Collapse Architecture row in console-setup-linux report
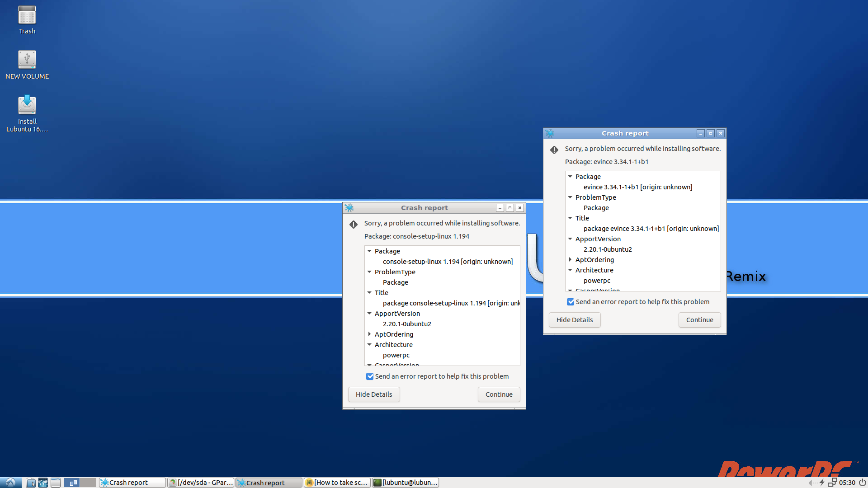Screen dimensions: 868x488 (x=369, y=345)
